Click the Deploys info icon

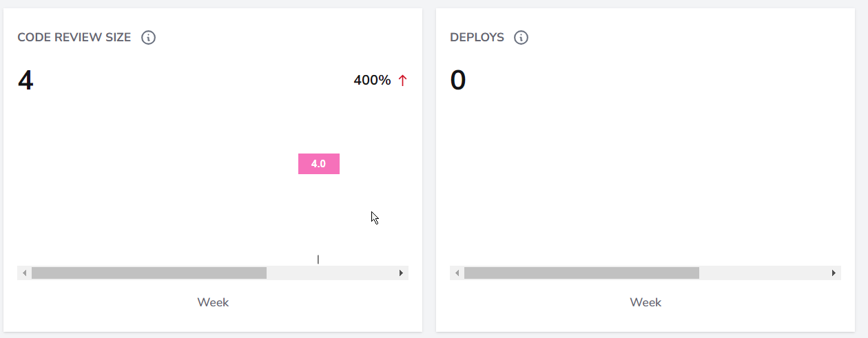coord(521,38)
